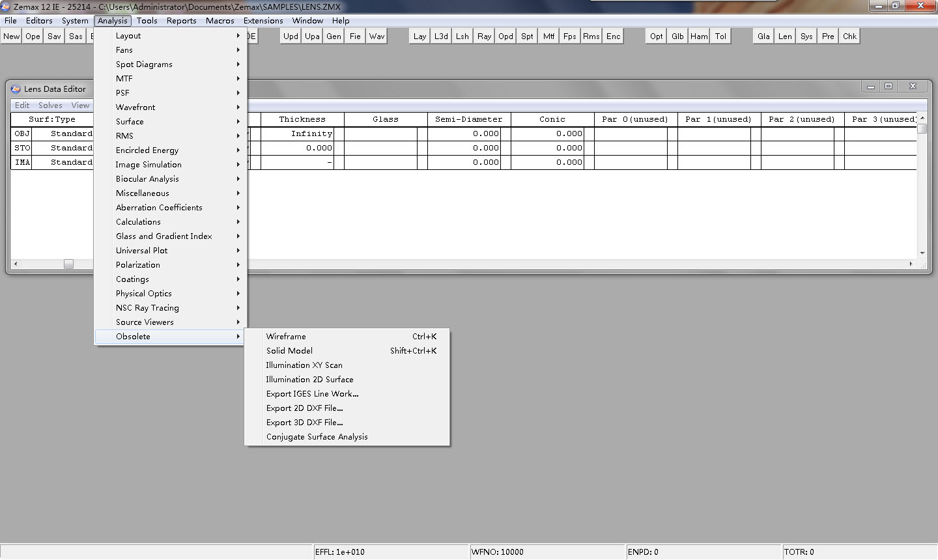Expand the Fans submenu

(169, 50)
